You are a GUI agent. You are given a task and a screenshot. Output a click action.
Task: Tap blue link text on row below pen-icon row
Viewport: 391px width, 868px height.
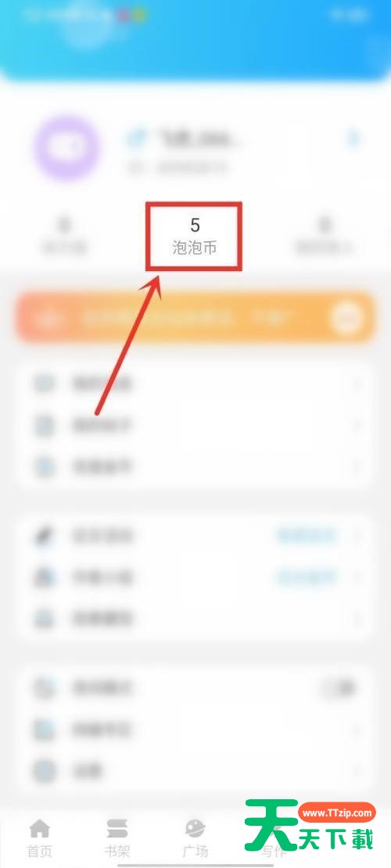tap(307, 577)
